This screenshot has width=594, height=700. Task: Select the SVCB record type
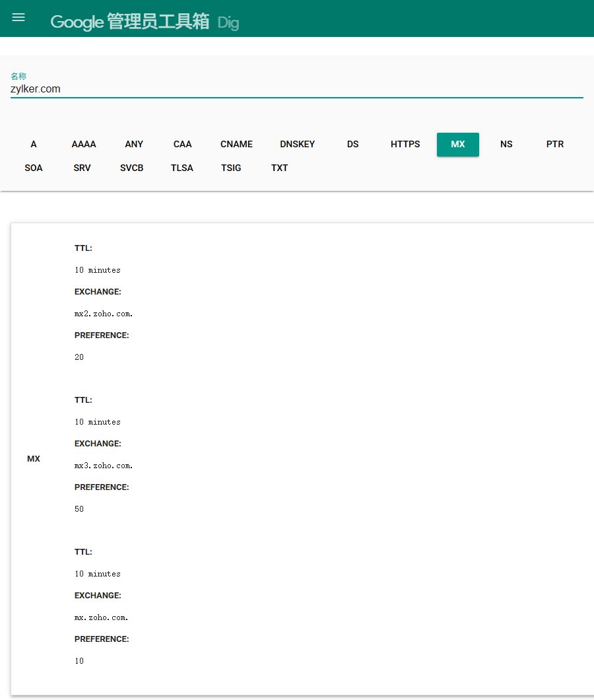pyautogui.click(x=131, y=168)
